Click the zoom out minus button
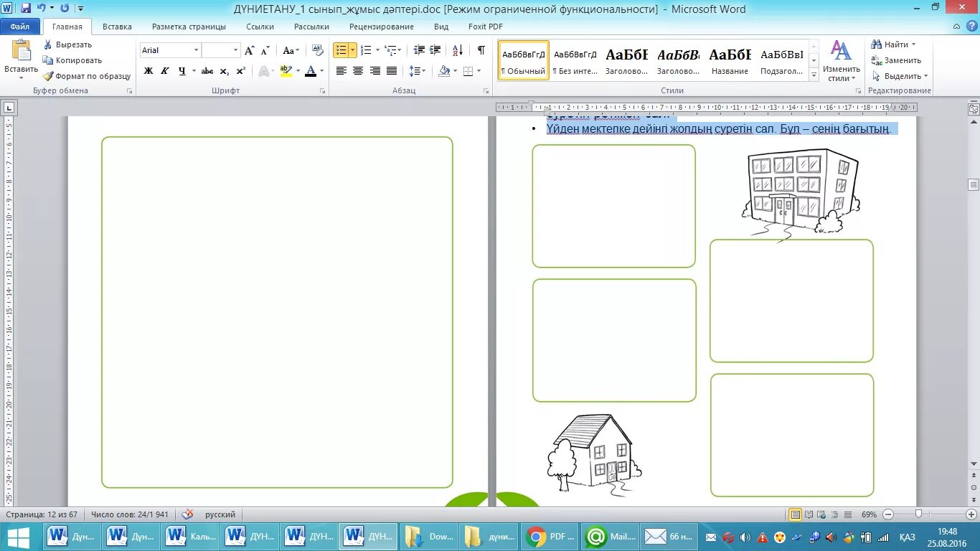The image size is (980, 551). coord(889,514)
